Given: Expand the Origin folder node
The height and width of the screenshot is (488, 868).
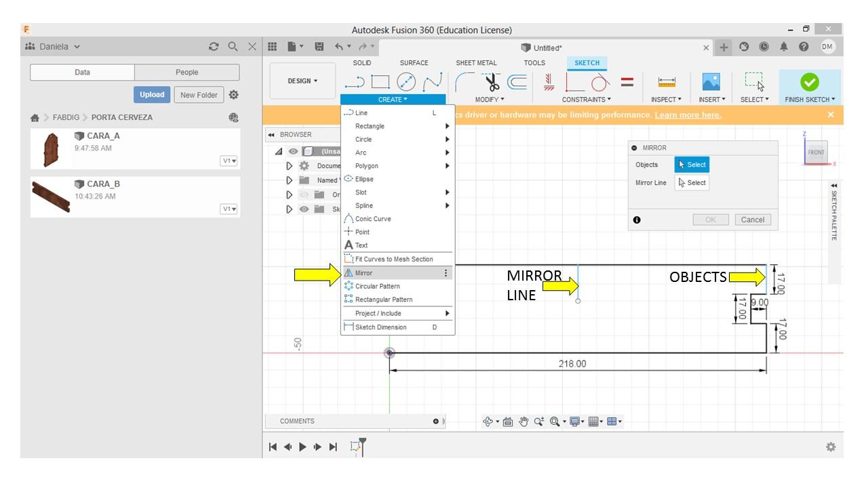Looking at the screenshot, I should coord(290,195).
